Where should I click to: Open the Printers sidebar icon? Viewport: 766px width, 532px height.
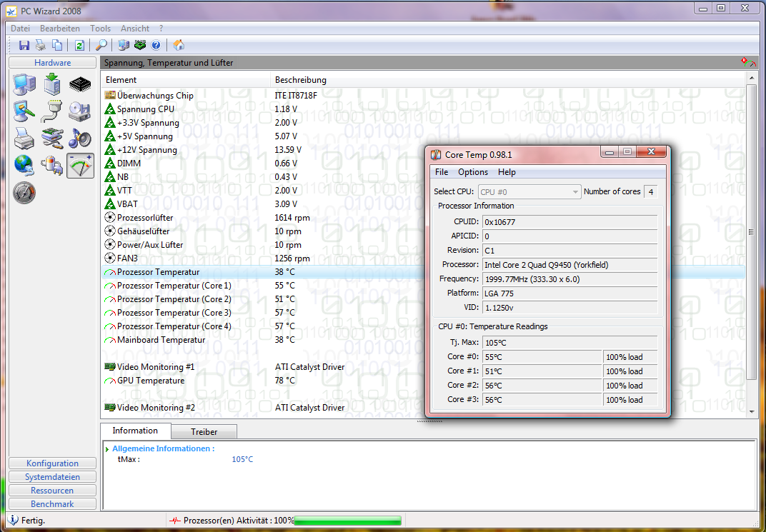point(24,138)
